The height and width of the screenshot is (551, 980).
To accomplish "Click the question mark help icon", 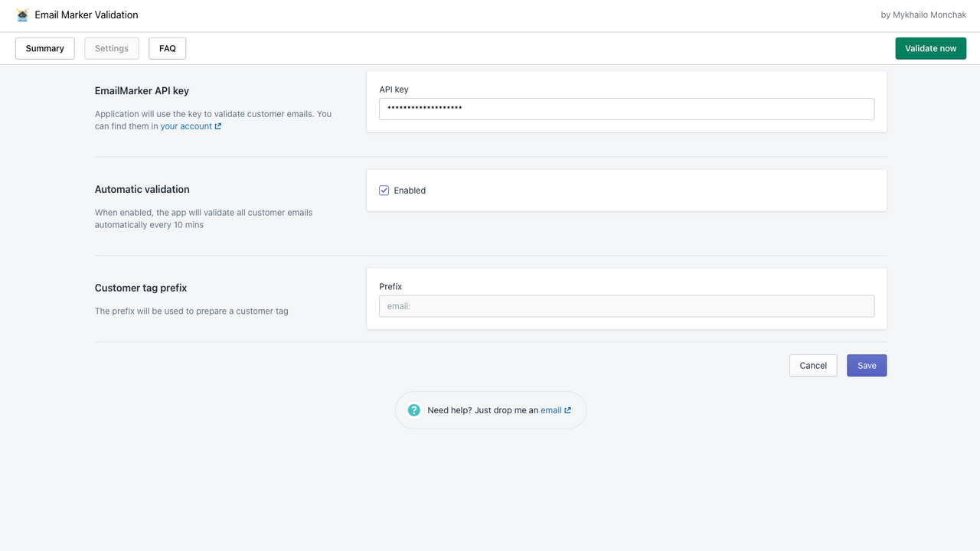I will (414, 410).
